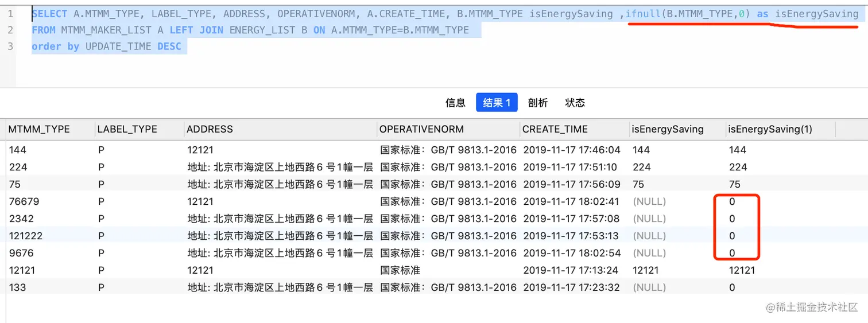This screenshot has width=868, height=323.
Task: Select CREATE_TIME cell 2019-11-17 17:46:04
Action: [x=572, y=150]
